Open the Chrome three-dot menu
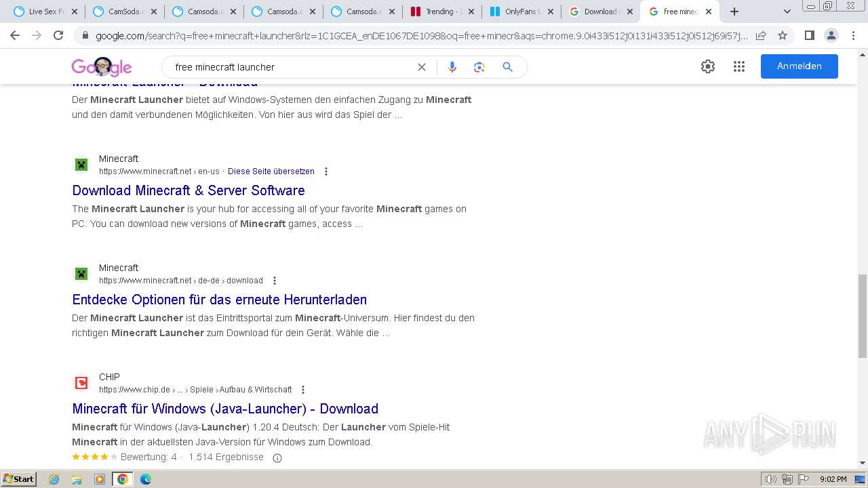Screen dimensions: 868x488 pos(853,35)
